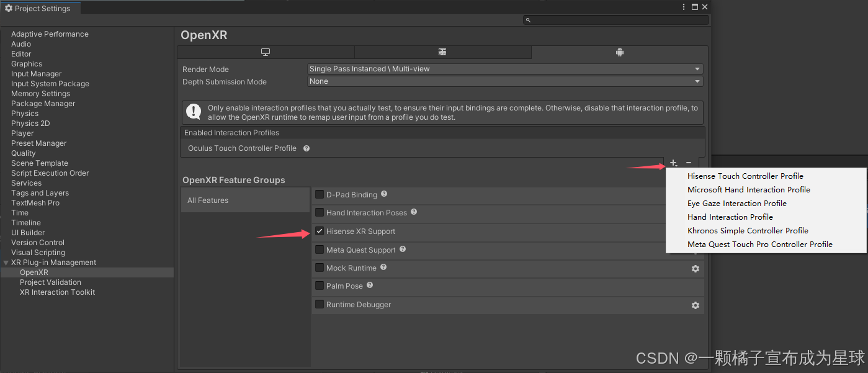This screenshot has height=373, width=868.
Task: Select Editor in the settings list
Action: click(x=21, y=54)
